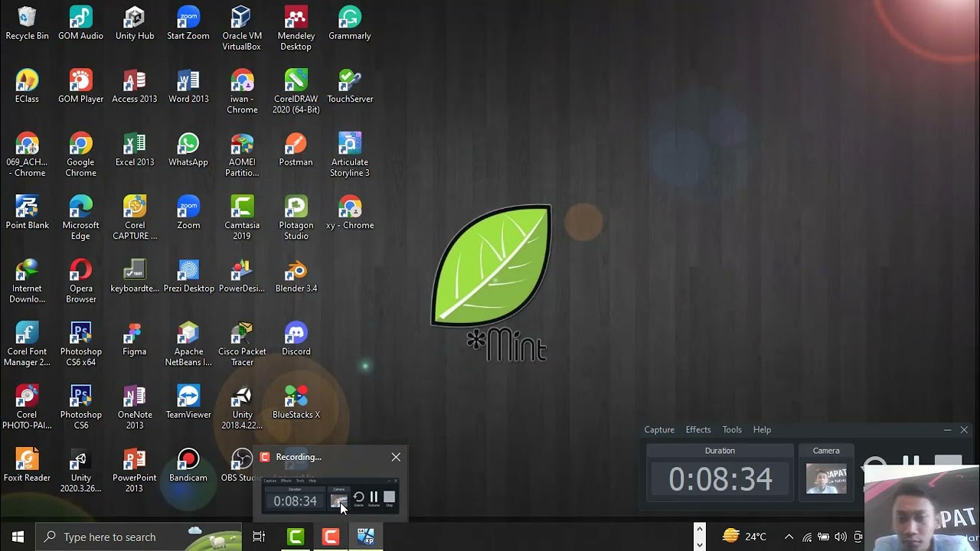Open the EClass shortcut
The width and height of the screenshot is (980, 551).
27,86
